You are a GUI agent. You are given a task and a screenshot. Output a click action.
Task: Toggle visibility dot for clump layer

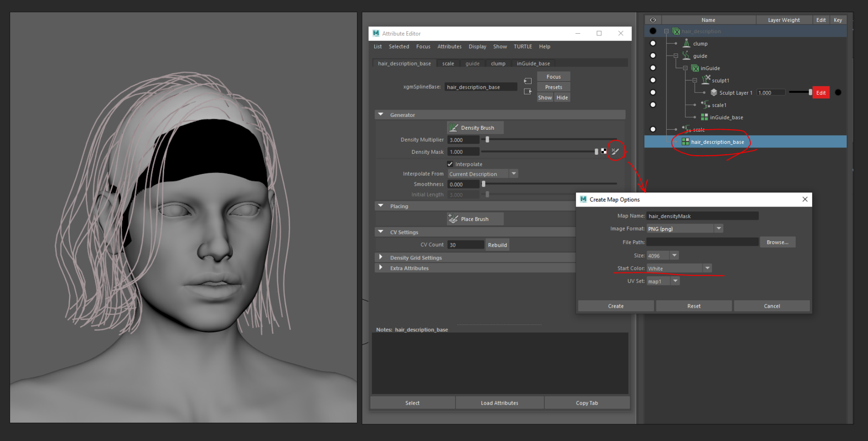tap(653, 43)
